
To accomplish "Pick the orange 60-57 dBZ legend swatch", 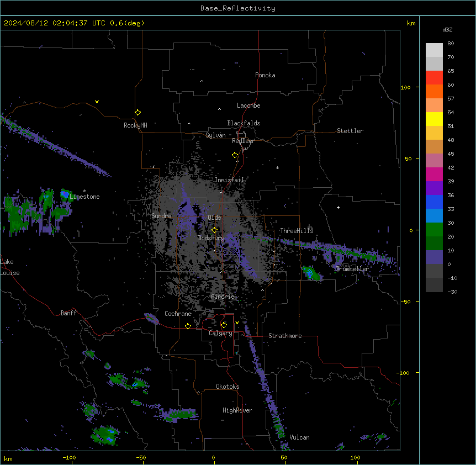I will [x=434, y=91].
